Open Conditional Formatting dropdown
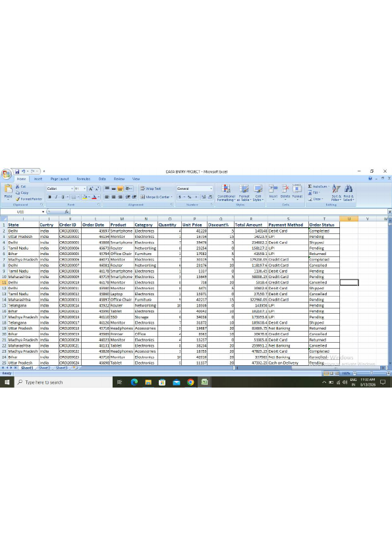 click(226, 192)
